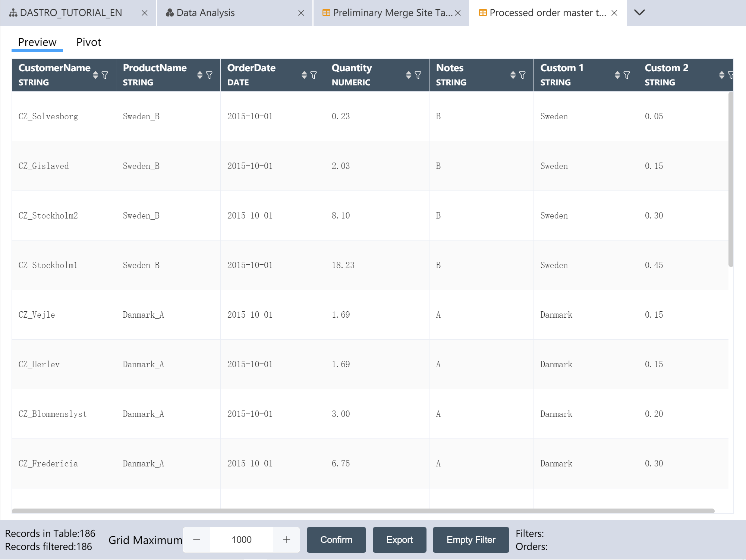This screenshot has height=560, width=746.
Task: Sort the ProductName column
Action: 200,75
